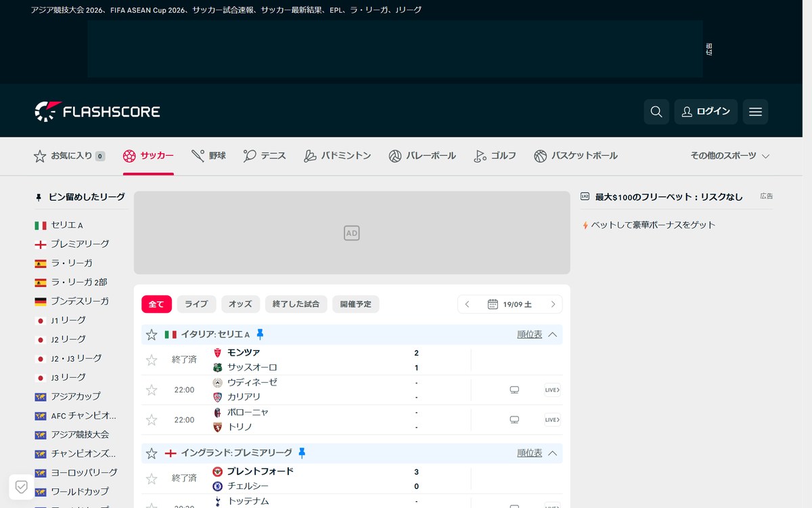This screenshot has width=812, height=508.
Task: Select the バドミントン badminton tab
Action: (x=337, y=156)
